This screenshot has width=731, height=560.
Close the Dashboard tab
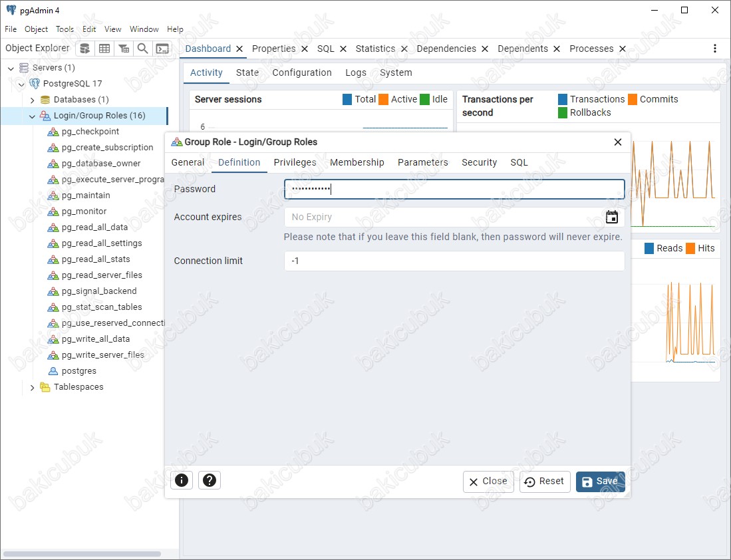coord(239,49)
